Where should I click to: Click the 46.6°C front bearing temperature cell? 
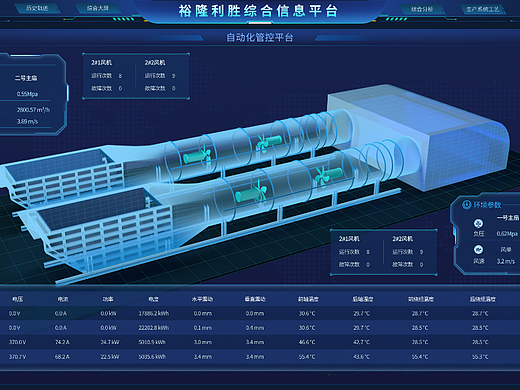pos(307,342)
